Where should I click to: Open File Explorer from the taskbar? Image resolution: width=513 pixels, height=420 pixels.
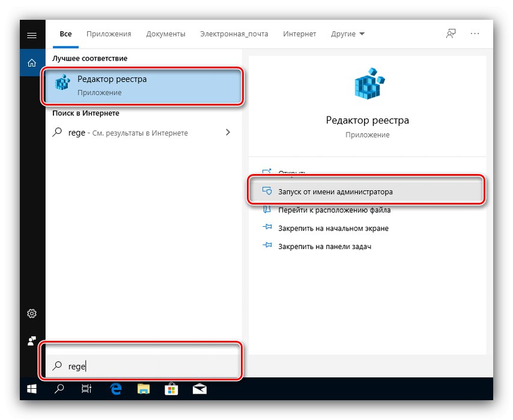click(x=143, y=389)
